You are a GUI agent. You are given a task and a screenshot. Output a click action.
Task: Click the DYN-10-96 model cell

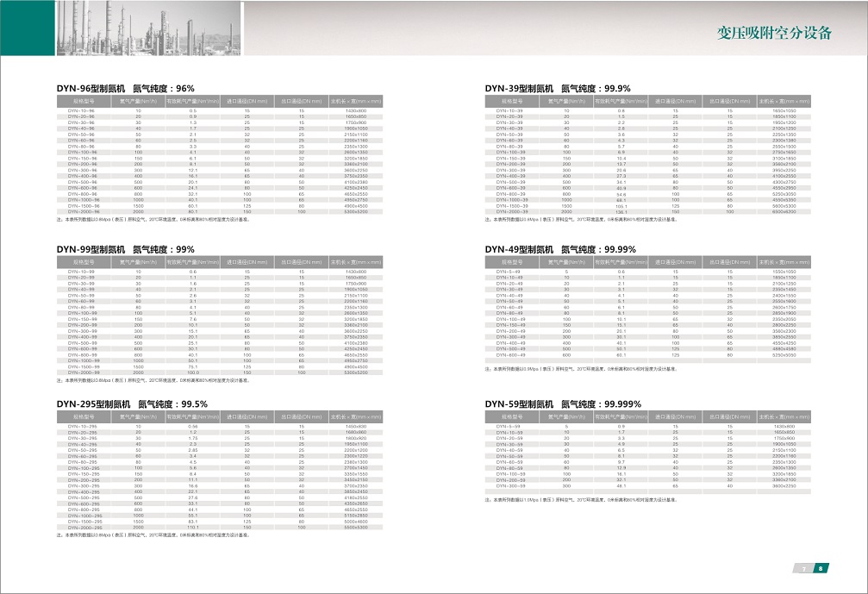point(81,110)
